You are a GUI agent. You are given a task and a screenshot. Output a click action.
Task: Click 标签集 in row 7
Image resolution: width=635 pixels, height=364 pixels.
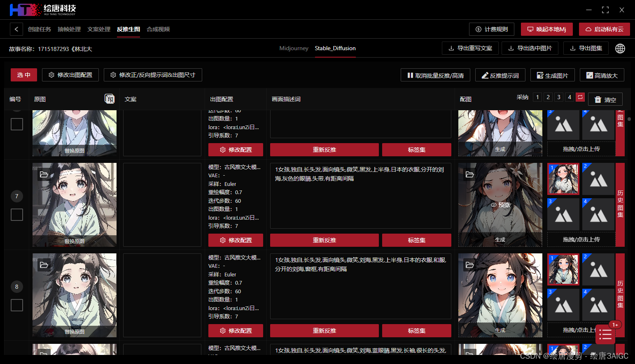417,240
